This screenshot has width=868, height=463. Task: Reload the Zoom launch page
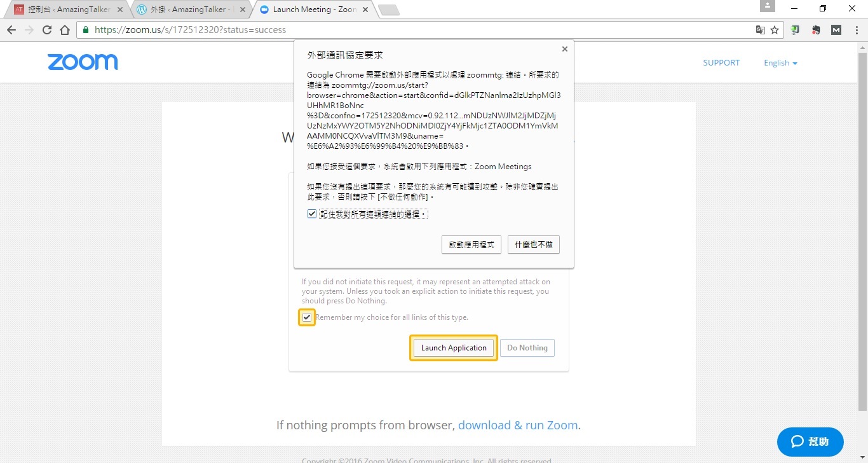coord(46,30)
